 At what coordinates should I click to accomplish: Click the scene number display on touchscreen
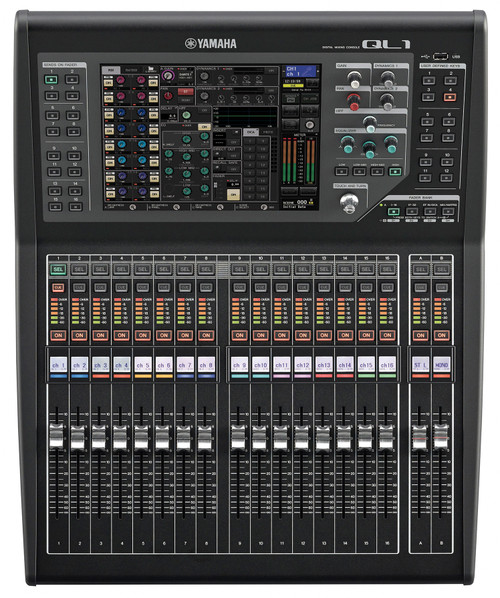coord(302,202)
